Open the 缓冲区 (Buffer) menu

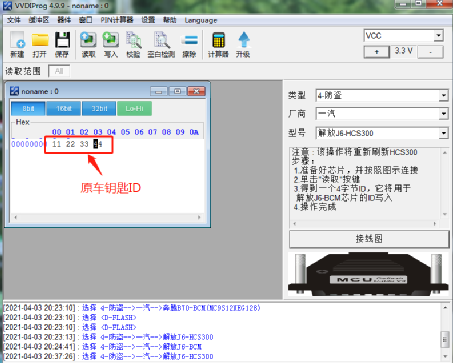39,20
